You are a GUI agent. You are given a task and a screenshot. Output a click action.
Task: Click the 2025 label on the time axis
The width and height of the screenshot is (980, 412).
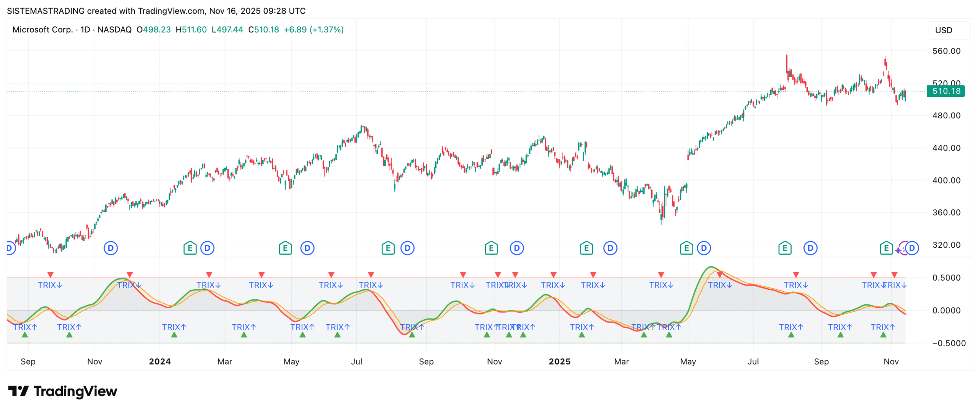(559, 361)
